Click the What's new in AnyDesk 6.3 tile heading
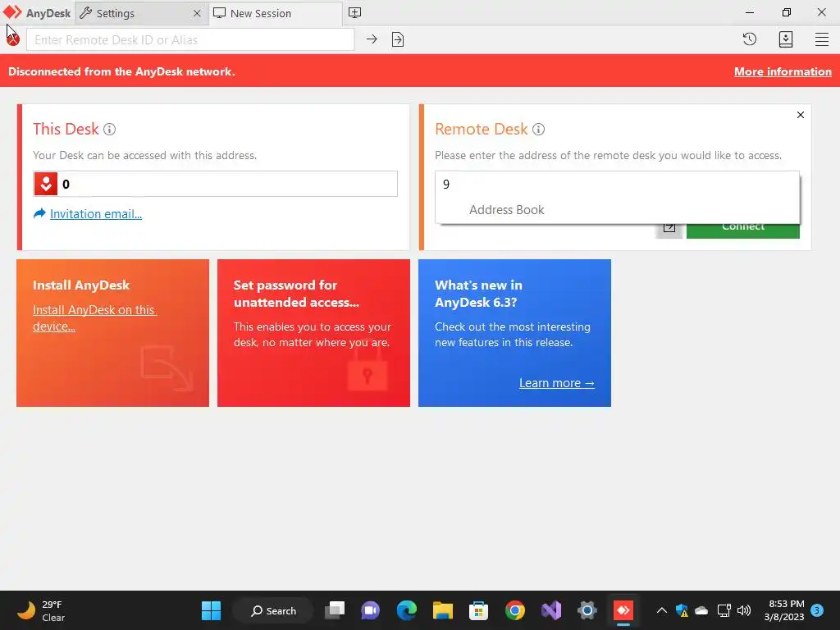This screenshot has width=840, height=630. (x=478, y=294)
